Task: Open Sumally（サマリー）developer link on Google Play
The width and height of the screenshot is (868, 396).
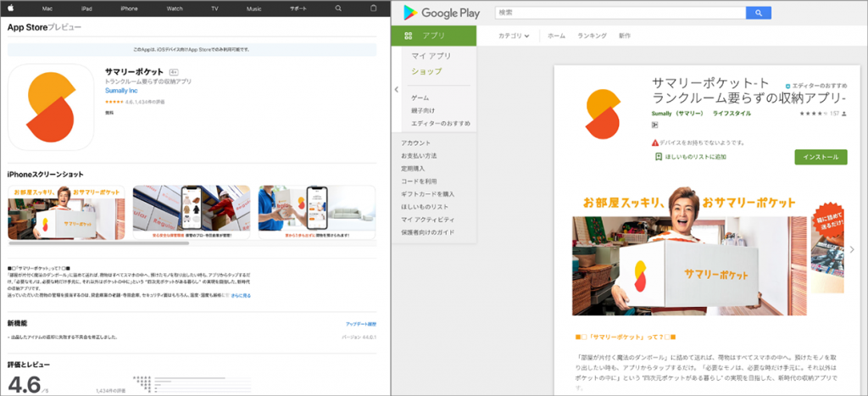Action: 677,113
